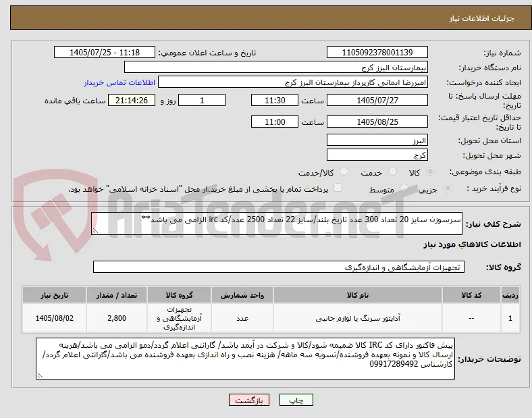
Task: Click the delivery province field البرز
Action: (x=377, y=140)
